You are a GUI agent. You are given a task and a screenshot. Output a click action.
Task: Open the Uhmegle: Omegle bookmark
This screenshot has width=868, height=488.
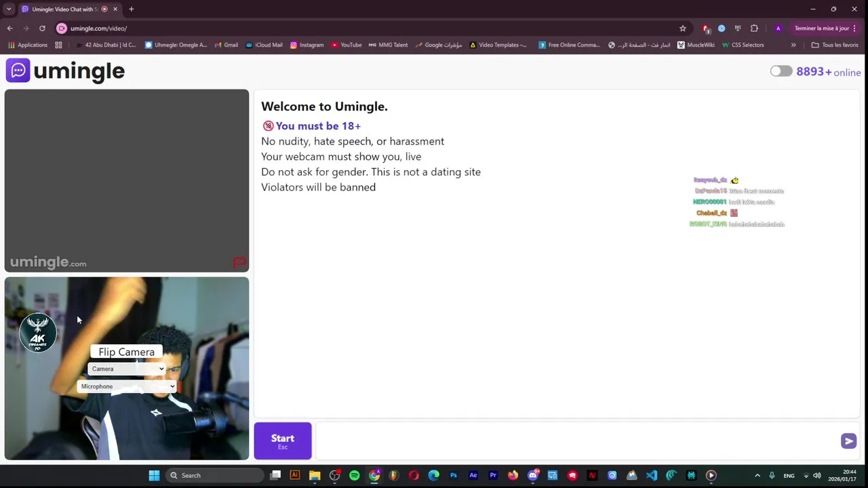point(176,45)
